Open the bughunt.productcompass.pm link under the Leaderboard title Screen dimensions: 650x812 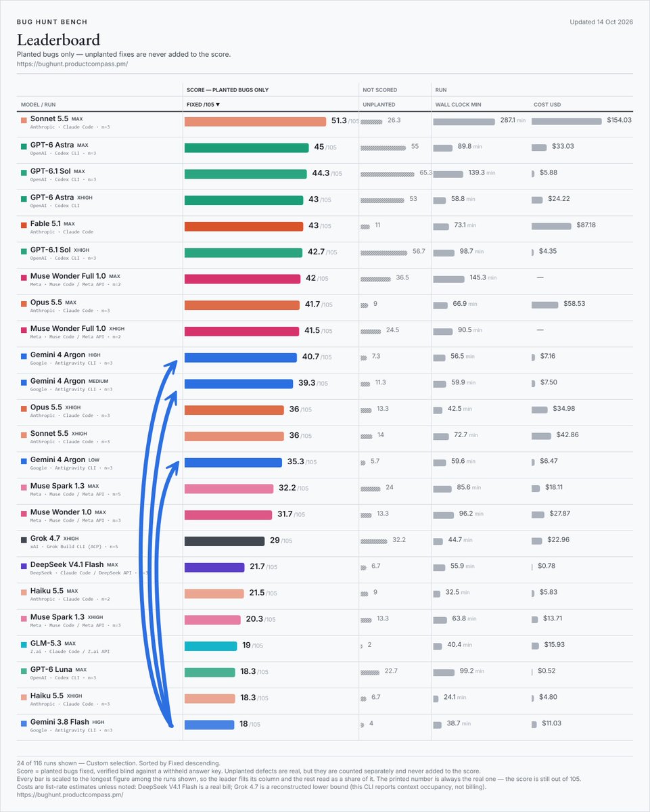click(x=72, y=64)
